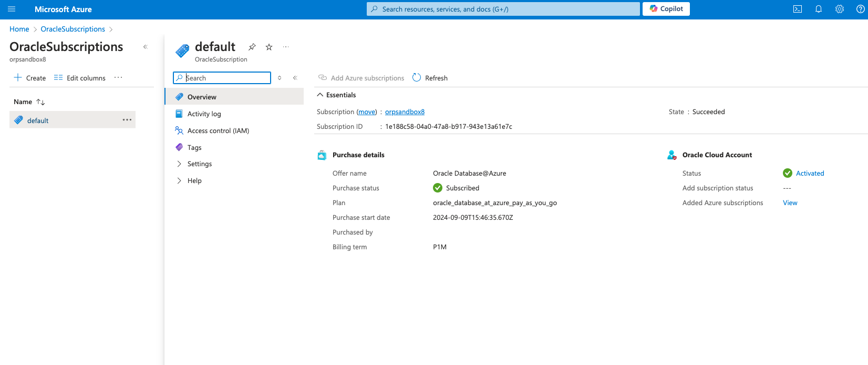This screenshot has height=365, width=868.
Task: Click the default resource tag icon in header
Action: coord(182,50)
